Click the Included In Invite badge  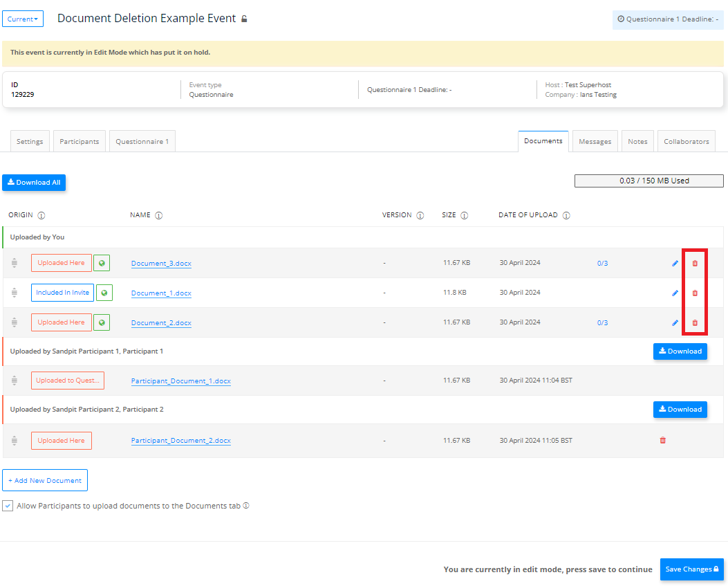(x=63, y=293)
